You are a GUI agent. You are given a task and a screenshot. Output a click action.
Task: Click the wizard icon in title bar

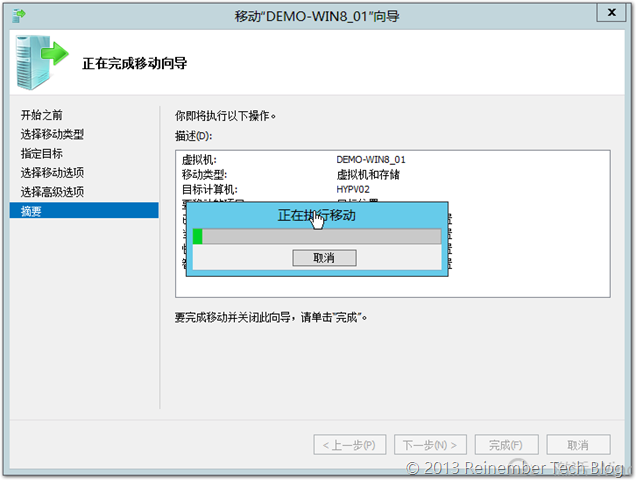tap(19, 16)
